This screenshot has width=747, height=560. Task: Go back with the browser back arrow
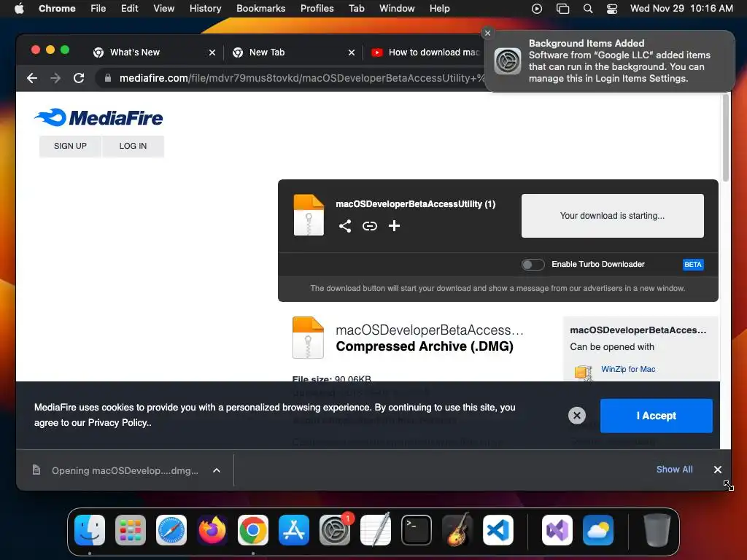click(x=32, y=78)
